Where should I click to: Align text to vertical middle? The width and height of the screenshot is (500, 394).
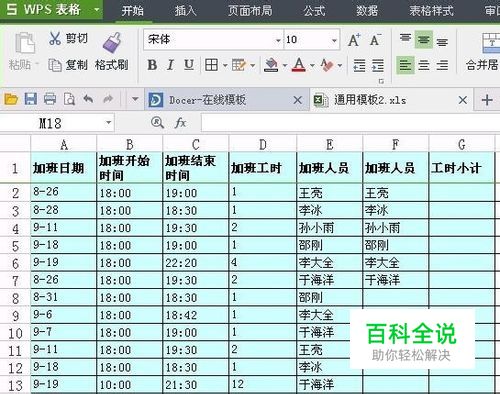(424, 39)
